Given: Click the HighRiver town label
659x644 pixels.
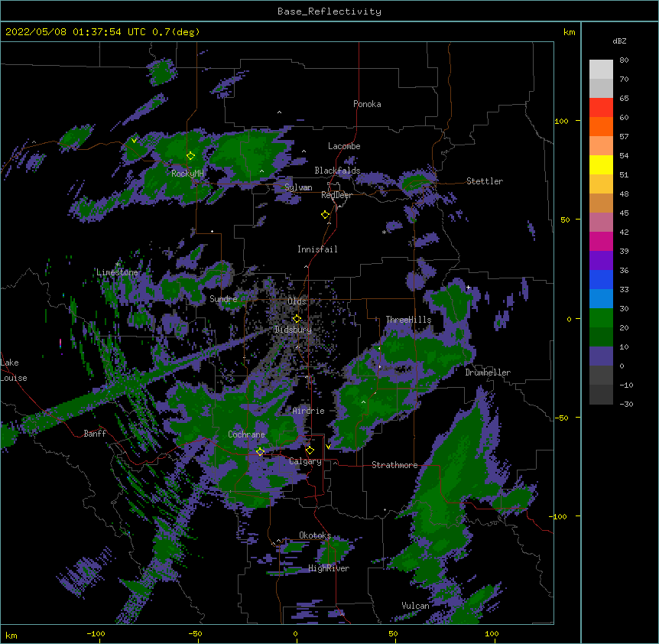Looking at the screenshot, I should coord(329,568).
